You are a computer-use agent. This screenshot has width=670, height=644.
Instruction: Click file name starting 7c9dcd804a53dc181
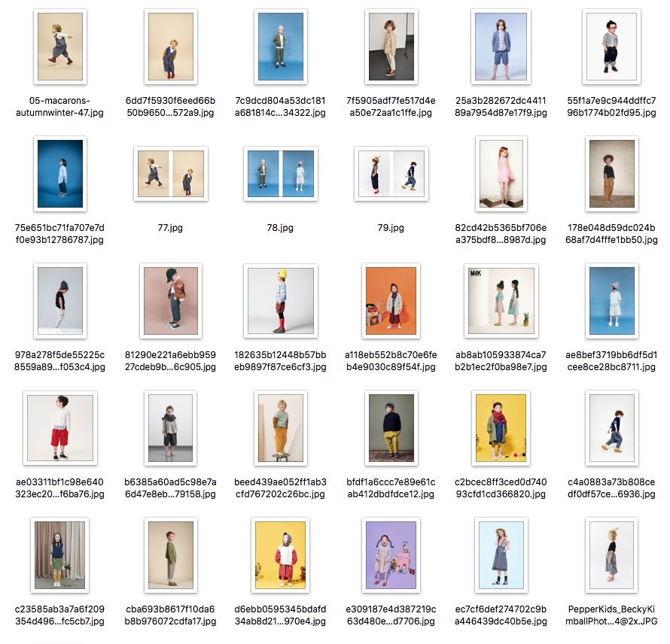pos(280,107)
